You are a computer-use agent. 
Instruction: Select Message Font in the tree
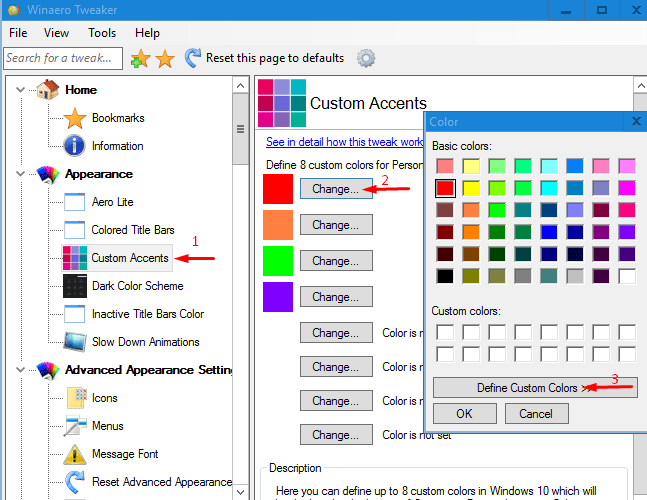pyautogui.click(x=125, y=454)
